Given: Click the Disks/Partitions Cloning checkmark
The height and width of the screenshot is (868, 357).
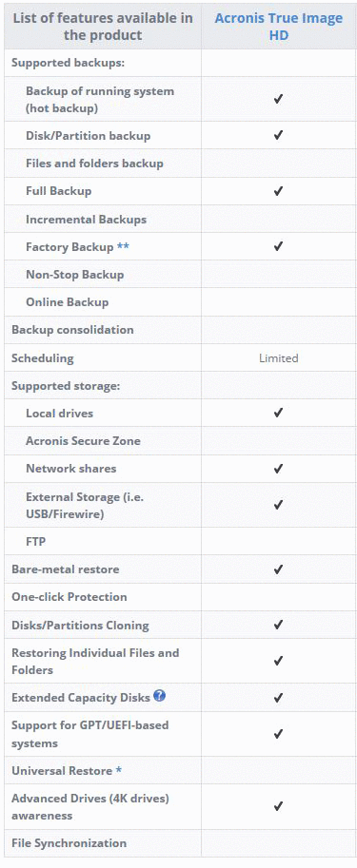Looking at the screenshot, I should click(x=278, y=625).
